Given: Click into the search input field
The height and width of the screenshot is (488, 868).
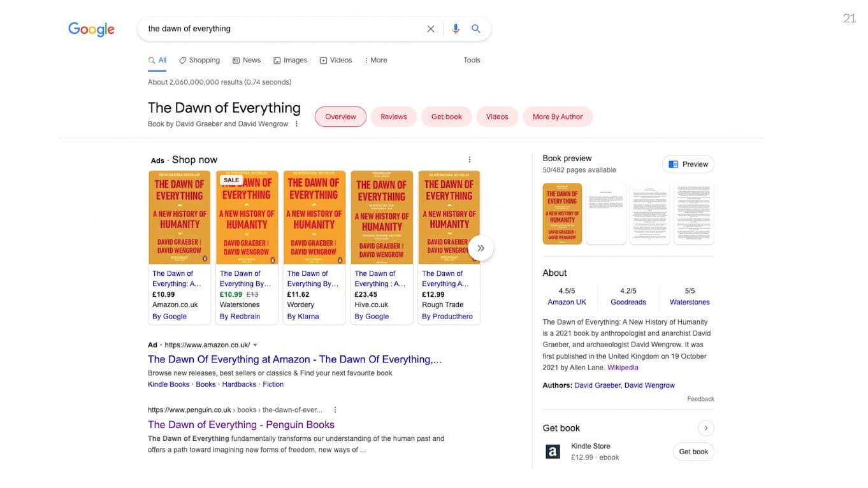Looking at the screenshot, I should (280, 29).
